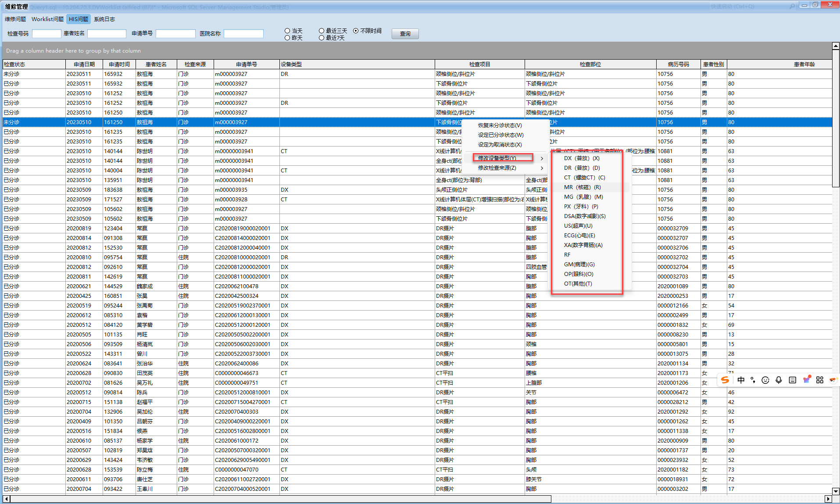Choose the 最近7天 radio option
This screenshot has height=504, width=840.
click(x=322, y=38)
